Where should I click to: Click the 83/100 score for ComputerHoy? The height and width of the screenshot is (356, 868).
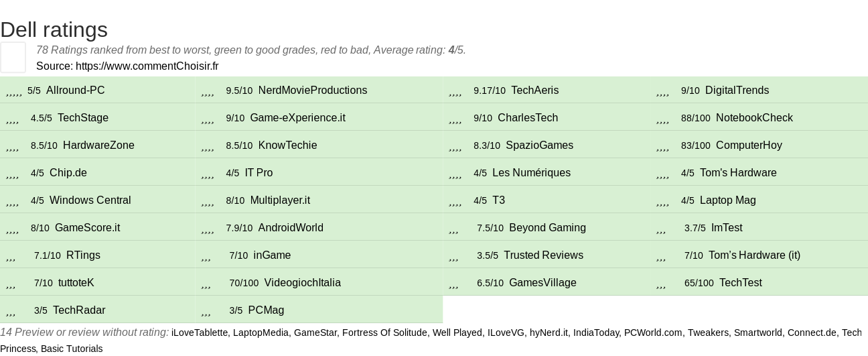click(696, 145)
